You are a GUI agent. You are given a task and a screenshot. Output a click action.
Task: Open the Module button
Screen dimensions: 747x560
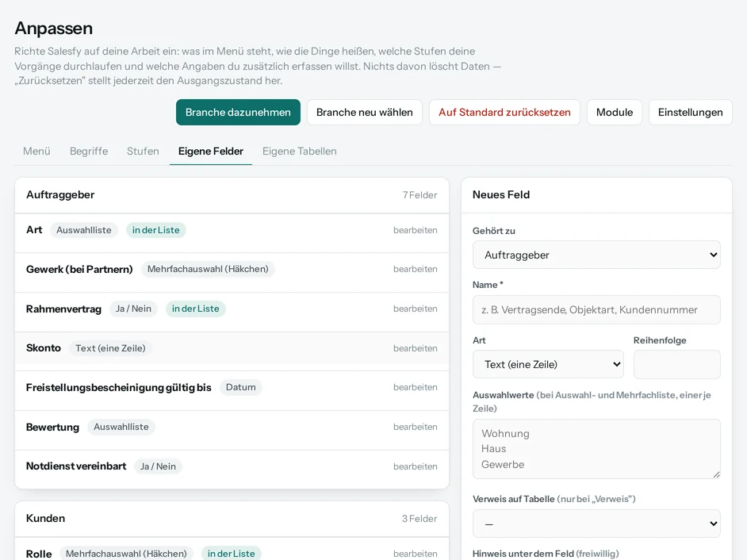pyautogui.click(x=615, y=113)
